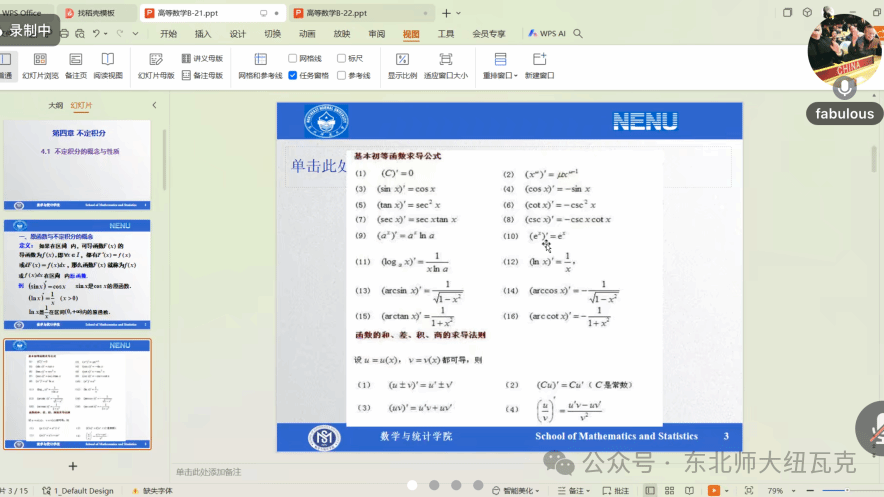Open the Tools (工具) ribbon tab
The image size is (884, 497).
(x=446, y=34)
